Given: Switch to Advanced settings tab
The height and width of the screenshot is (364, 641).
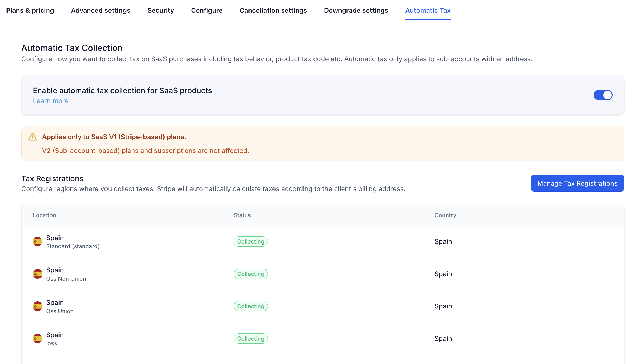Looking at the screenshot, I should [101, 10].
